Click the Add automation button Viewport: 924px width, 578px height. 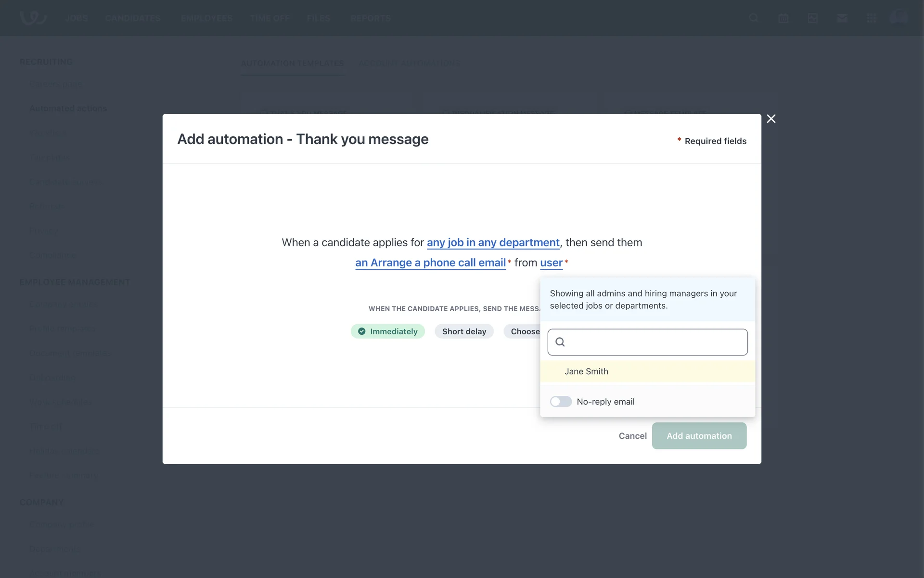(x=699, y=436)
